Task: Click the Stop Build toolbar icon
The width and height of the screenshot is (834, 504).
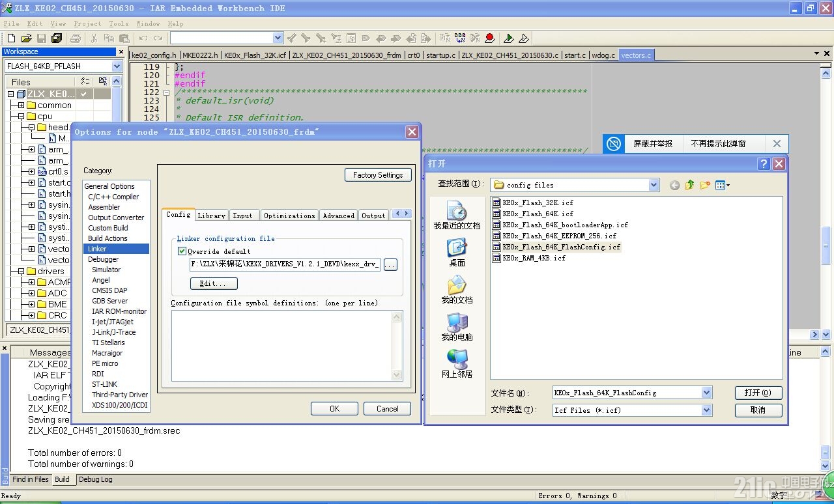Action: 475,38
